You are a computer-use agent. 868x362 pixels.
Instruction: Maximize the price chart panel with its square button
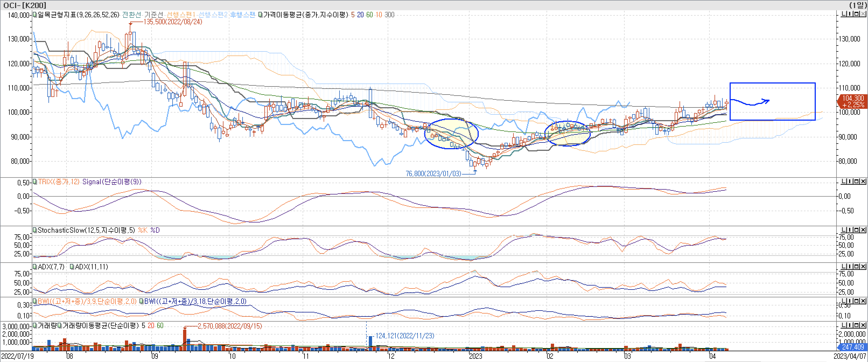pos(856,14)
